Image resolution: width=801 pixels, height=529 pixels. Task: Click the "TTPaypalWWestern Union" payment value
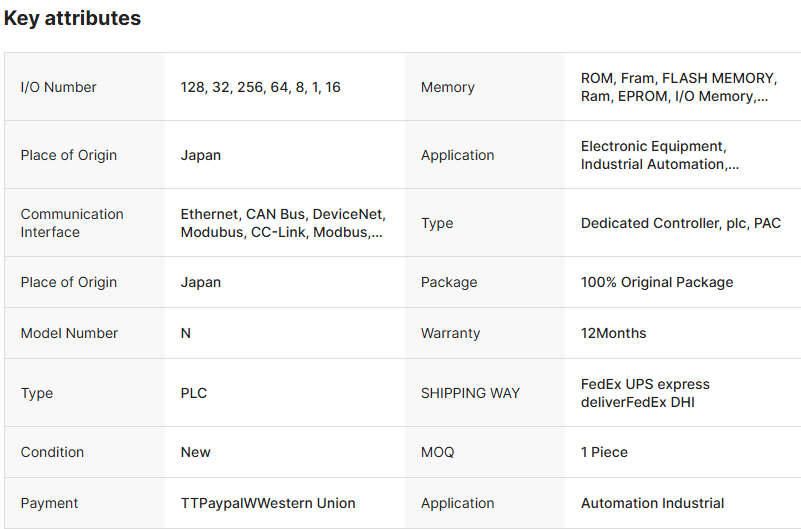tap(268, 503)
